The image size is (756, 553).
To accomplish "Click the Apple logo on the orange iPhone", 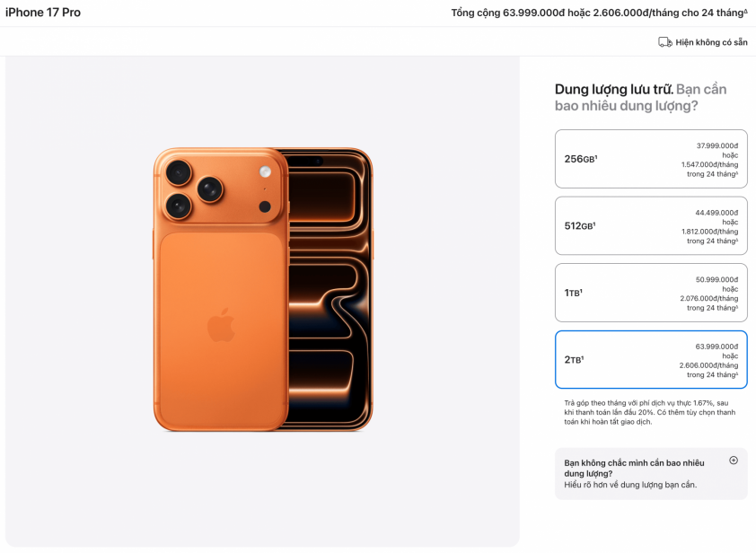I will (x=221, y=324).
